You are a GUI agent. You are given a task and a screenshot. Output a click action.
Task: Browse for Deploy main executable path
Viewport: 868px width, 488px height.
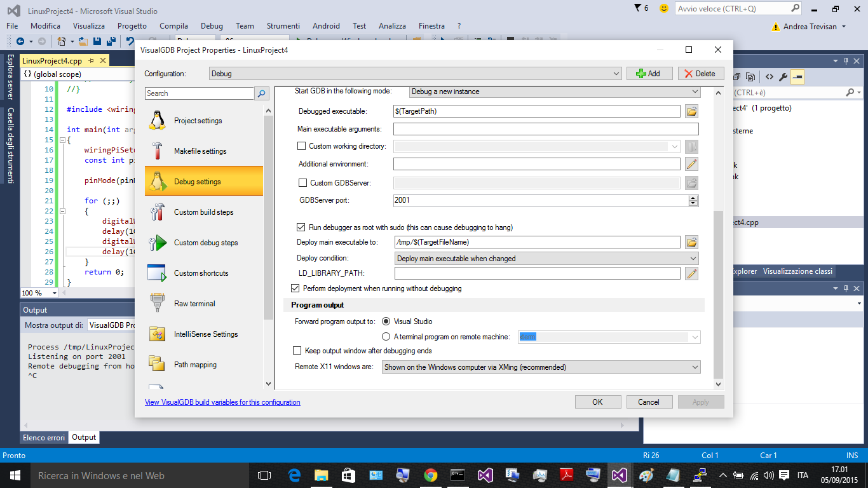pos(692,242)
